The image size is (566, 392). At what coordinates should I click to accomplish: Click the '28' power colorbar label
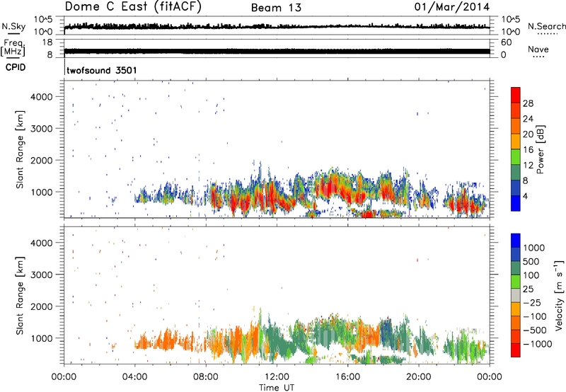(528, 103)
